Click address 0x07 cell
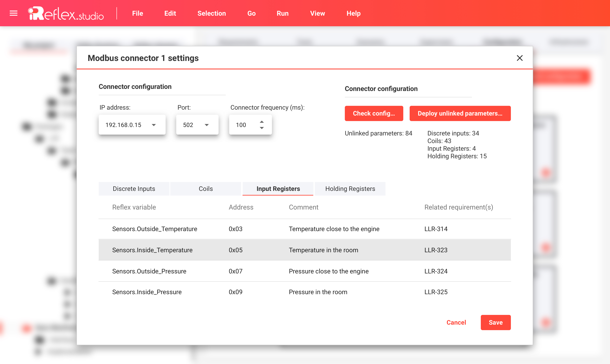 click(235, 271)
